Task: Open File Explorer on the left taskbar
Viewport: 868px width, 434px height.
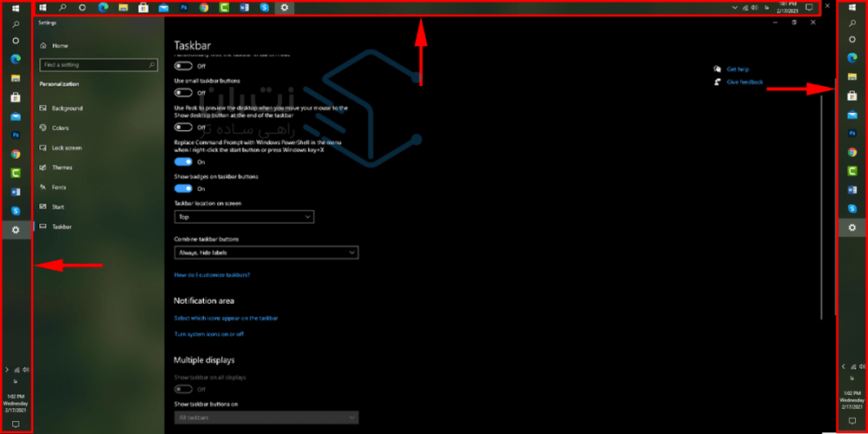Action: tap(16, 77)
